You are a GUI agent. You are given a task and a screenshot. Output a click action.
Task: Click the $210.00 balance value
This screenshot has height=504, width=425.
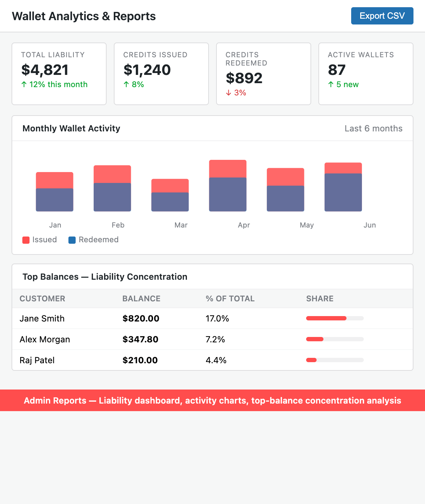(x=140, y=360)
